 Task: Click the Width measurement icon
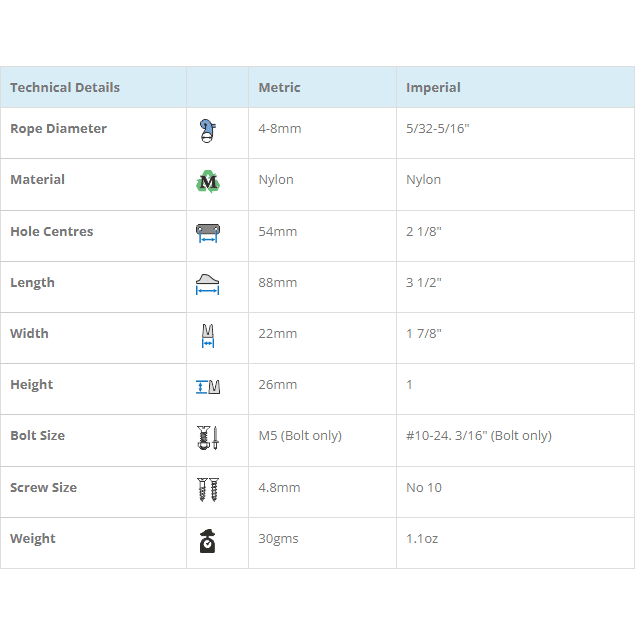coord(207,335)
